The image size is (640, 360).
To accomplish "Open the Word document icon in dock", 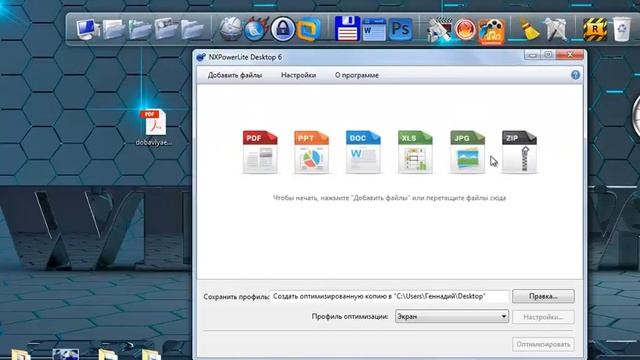I will click(x=374, y=29).
